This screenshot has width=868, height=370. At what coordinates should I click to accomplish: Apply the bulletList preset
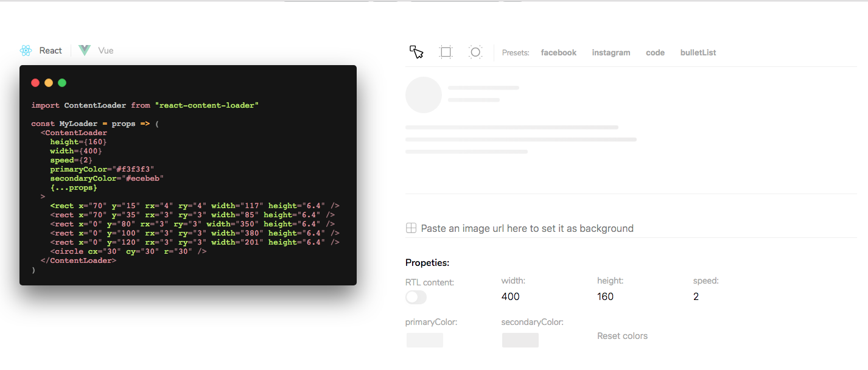(698, 52)
